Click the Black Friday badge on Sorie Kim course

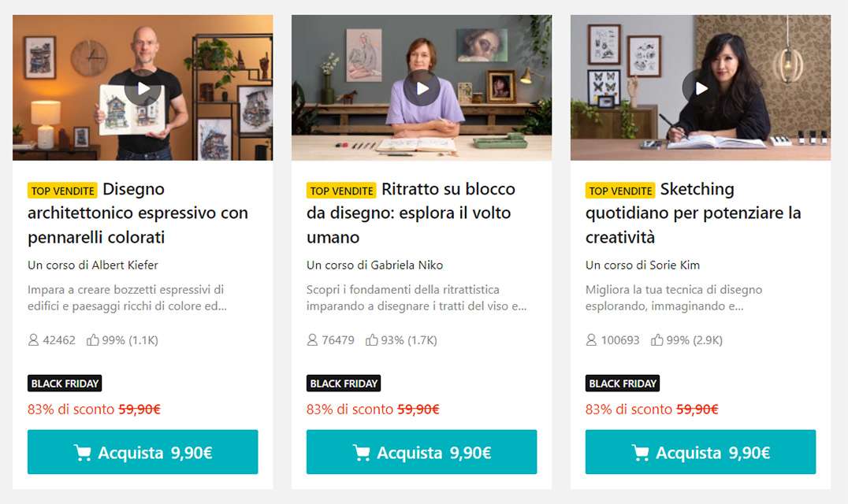coord(623,384)
